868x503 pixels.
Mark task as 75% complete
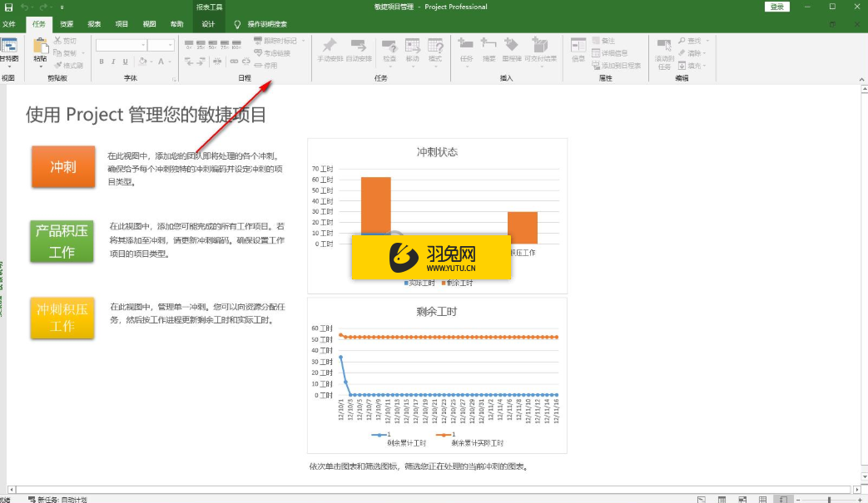(224, 44)
